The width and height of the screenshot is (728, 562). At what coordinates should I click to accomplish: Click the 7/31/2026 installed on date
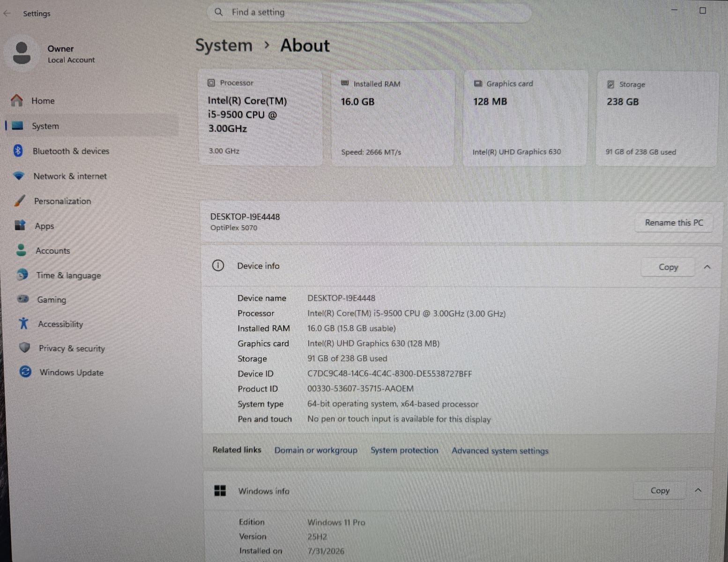coord(326,551)
